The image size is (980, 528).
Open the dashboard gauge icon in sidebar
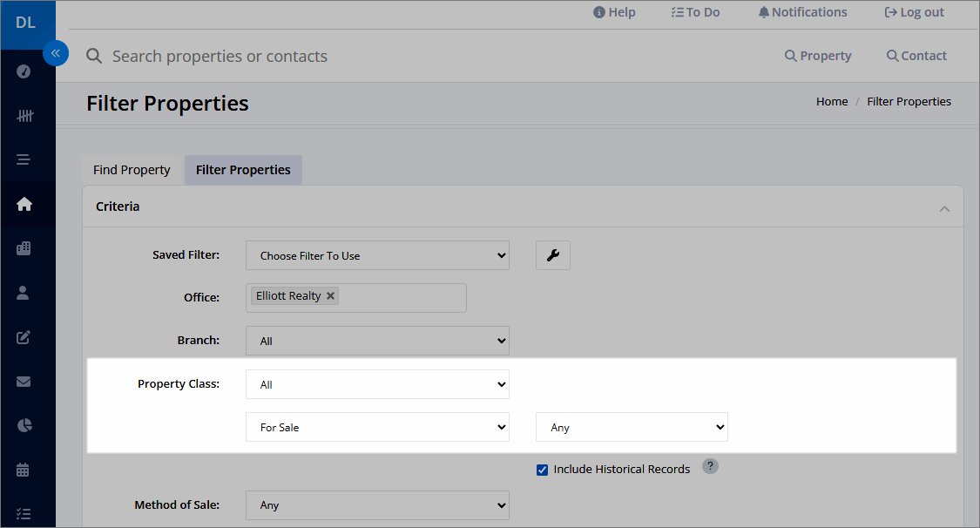click(24, 71)
